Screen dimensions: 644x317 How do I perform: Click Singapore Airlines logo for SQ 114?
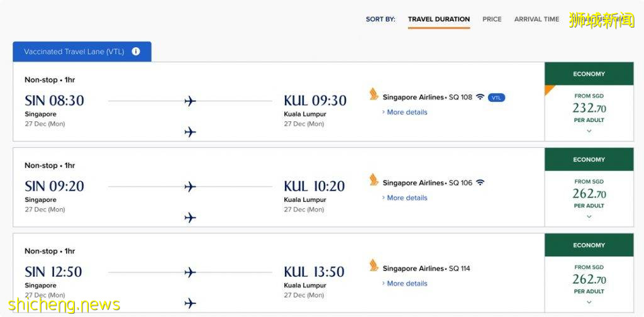(x=374, y=266)
